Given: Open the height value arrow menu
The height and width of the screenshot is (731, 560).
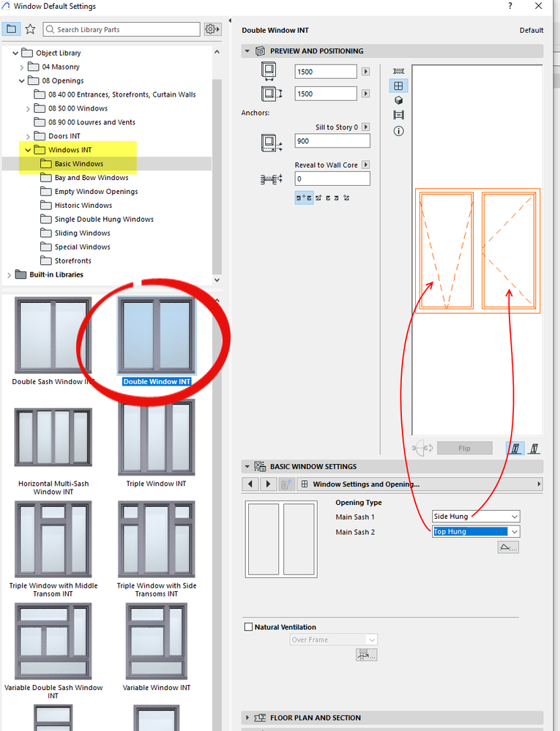Looking at the screenshot, I should point(365,93).
